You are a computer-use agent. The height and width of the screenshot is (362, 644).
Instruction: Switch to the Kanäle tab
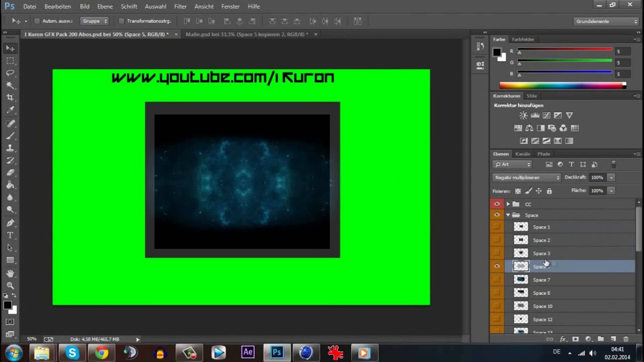[523, 154]
